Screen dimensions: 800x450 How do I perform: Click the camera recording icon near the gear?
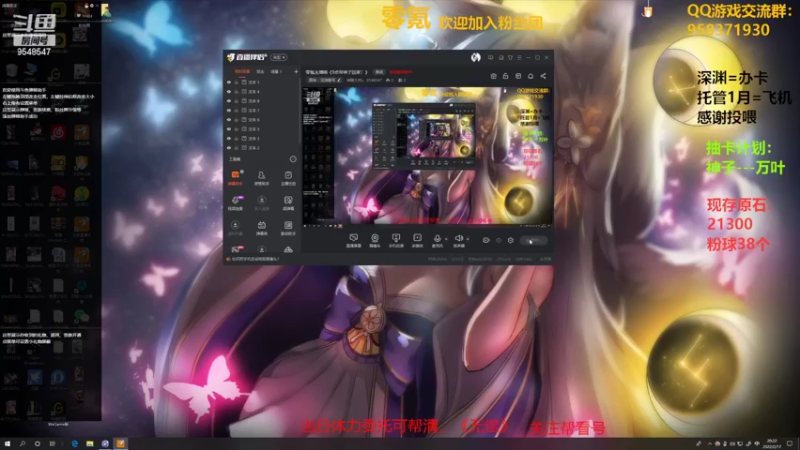click(486, 240)
